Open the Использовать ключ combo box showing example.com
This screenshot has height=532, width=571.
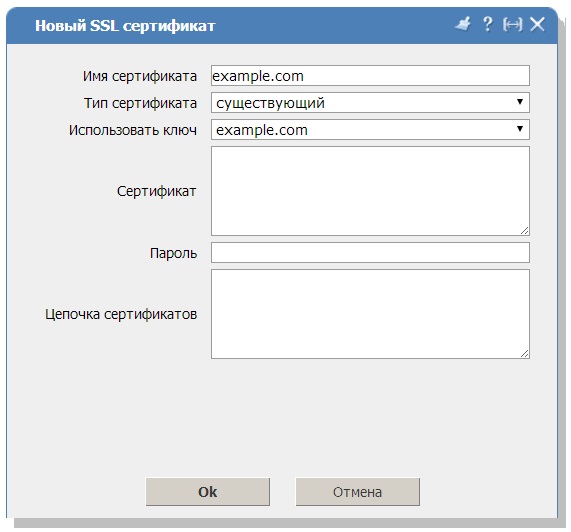(x=370, y=129)
